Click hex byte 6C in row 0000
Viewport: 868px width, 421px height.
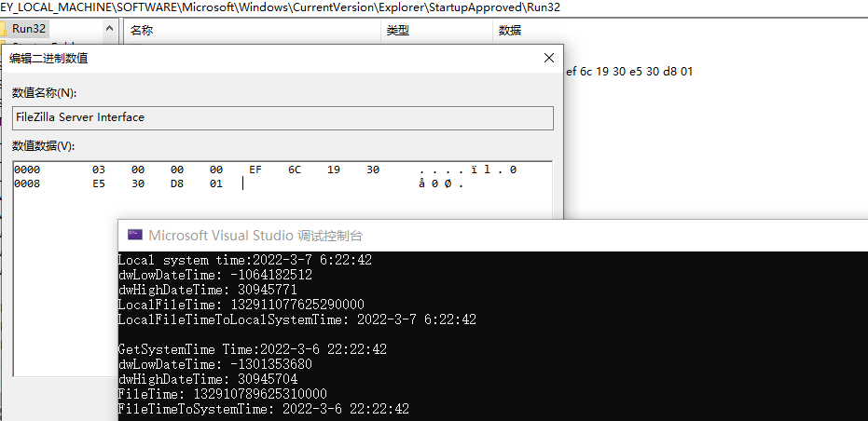[x=294, y=170]
